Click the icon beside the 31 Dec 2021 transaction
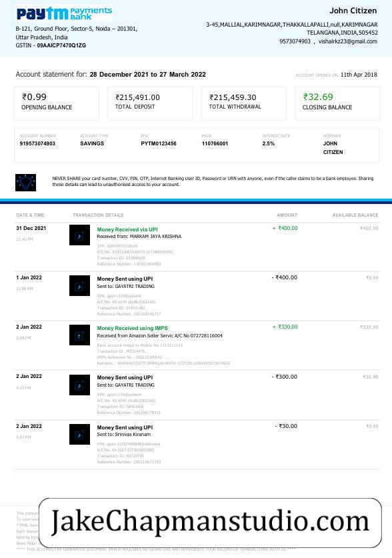Viewport: 392px width, 558px height. pyautogui.click(x=80, y=235)
